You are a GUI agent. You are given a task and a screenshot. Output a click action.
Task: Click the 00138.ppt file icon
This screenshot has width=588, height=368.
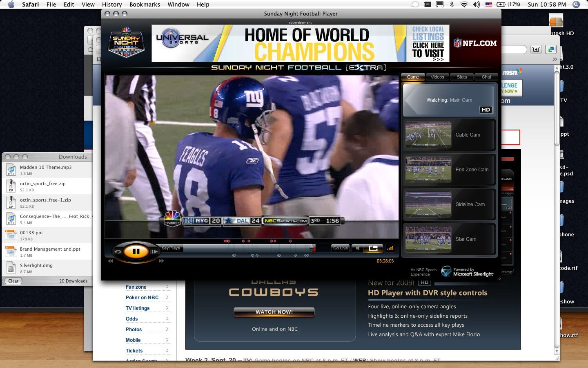coord(11,235)
